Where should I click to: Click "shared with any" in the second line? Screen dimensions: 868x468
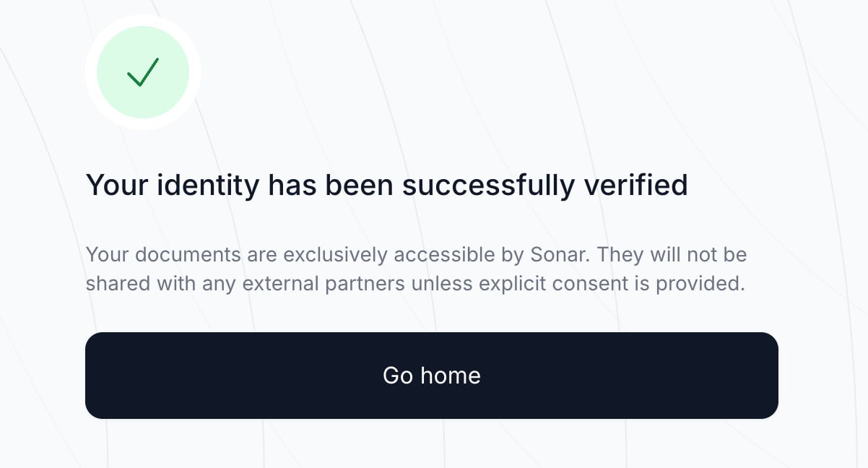coord(160,284)
